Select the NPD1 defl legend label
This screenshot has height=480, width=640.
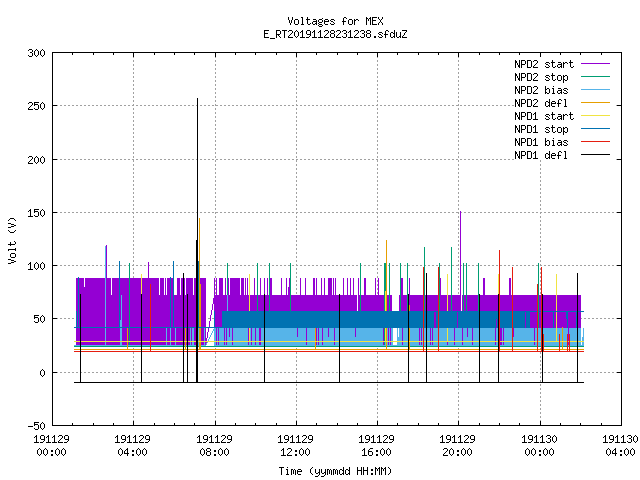coord(541,156)
